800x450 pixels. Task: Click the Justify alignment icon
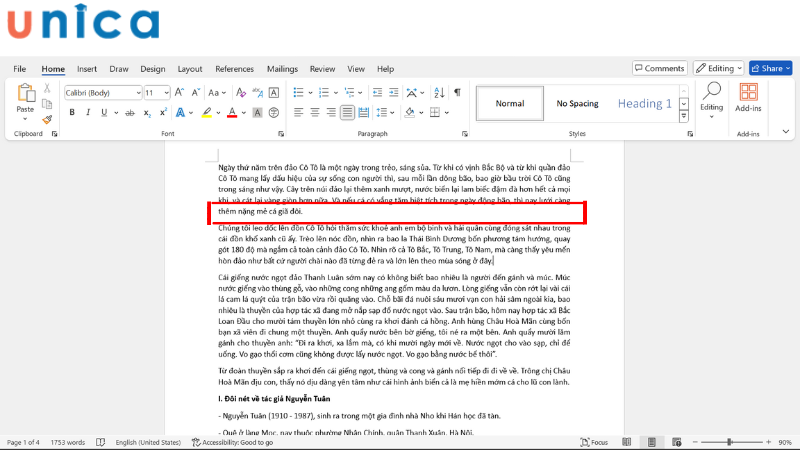[347, 112]
